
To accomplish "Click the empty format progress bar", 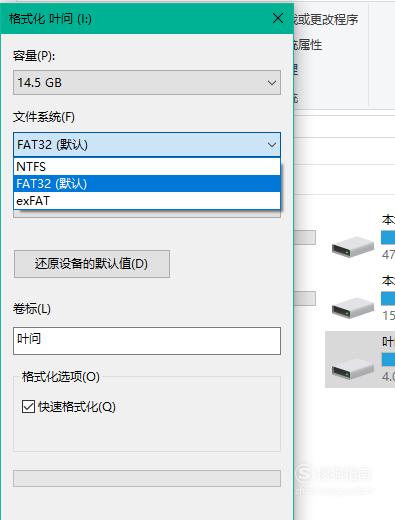I will pyautogui.click(x=147, y=479).
